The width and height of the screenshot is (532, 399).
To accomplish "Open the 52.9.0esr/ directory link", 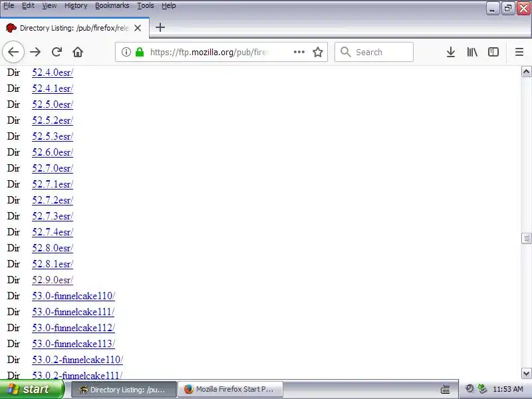I will [53, 279].
